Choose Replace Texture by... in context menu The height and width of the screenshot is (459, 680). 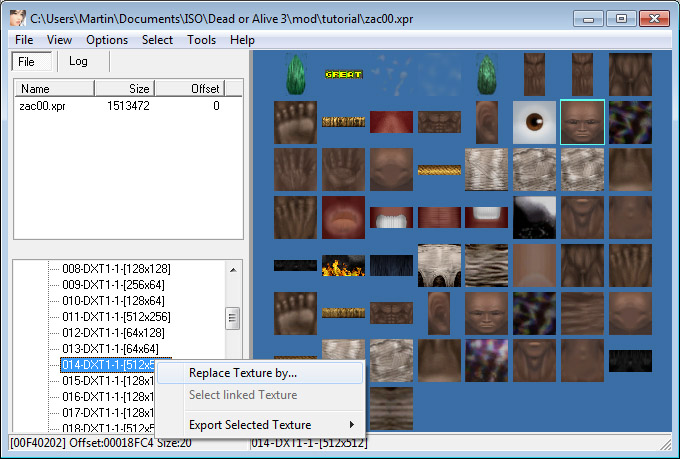(x=260, y=373)
